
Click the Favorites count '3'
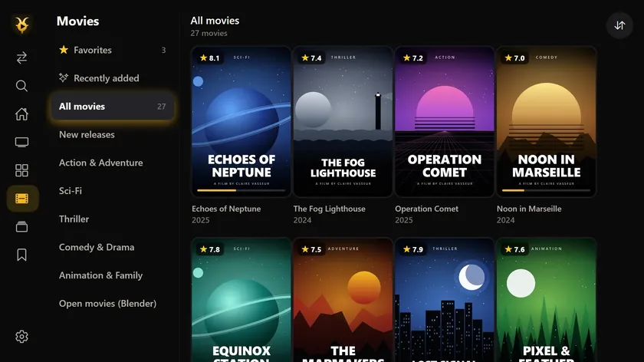(163, 50)
